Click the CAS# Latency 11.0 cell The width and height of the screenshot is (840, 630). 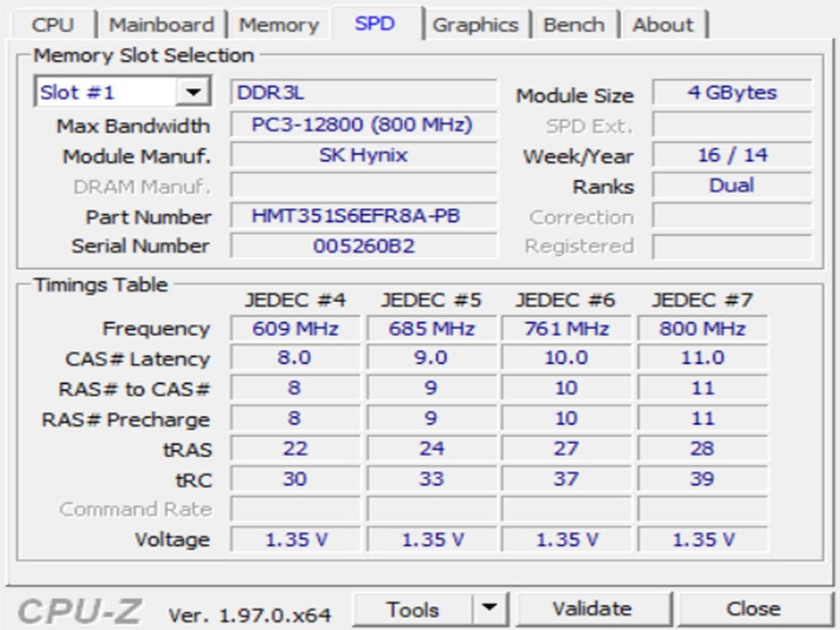tap(702, 358)
